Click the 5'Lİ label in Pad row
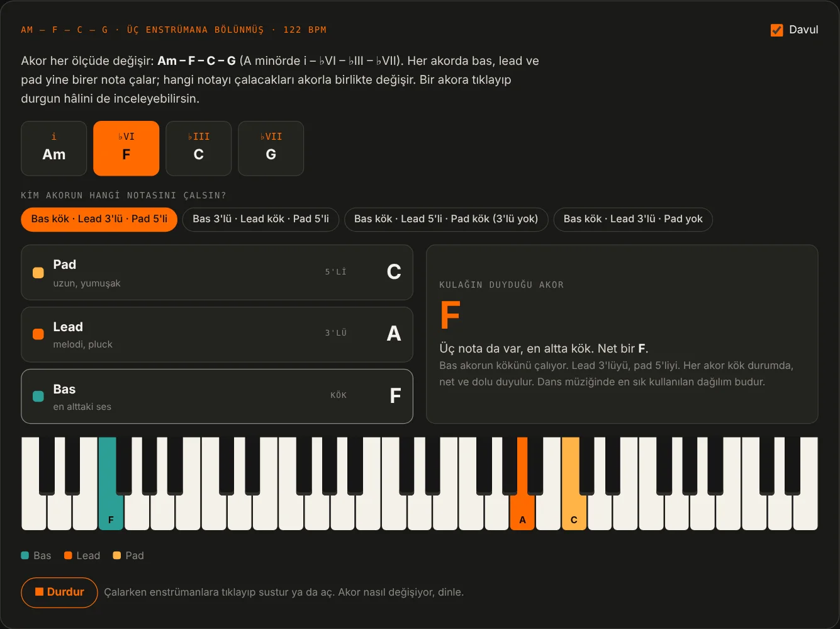The height and width of the screenshot is (629, 840). coord(336,272)
